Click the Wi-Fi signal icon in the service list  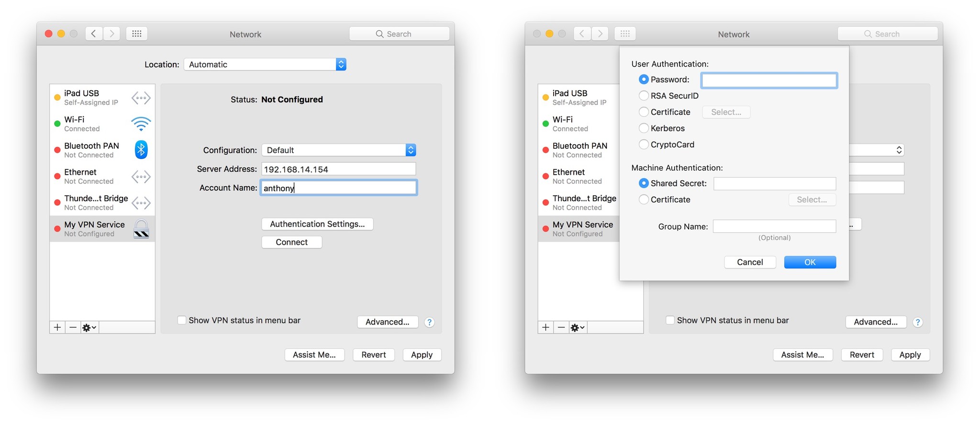(141, 124)
